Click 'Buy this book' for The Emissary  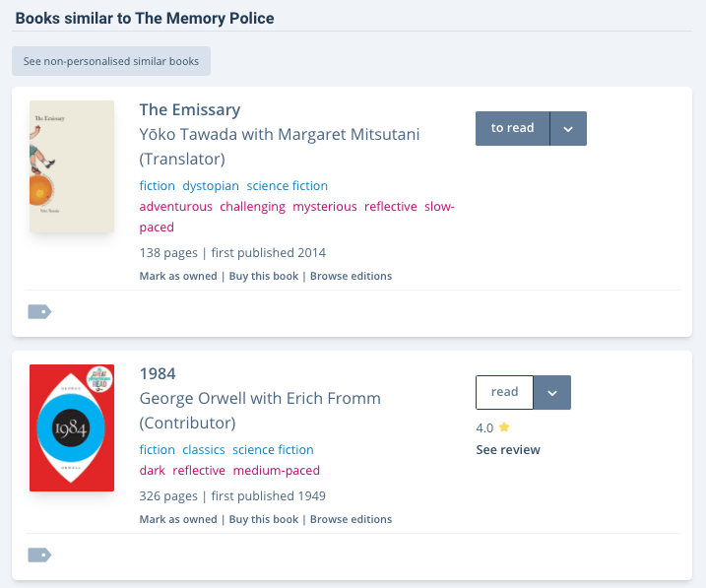tap(264, 276)
